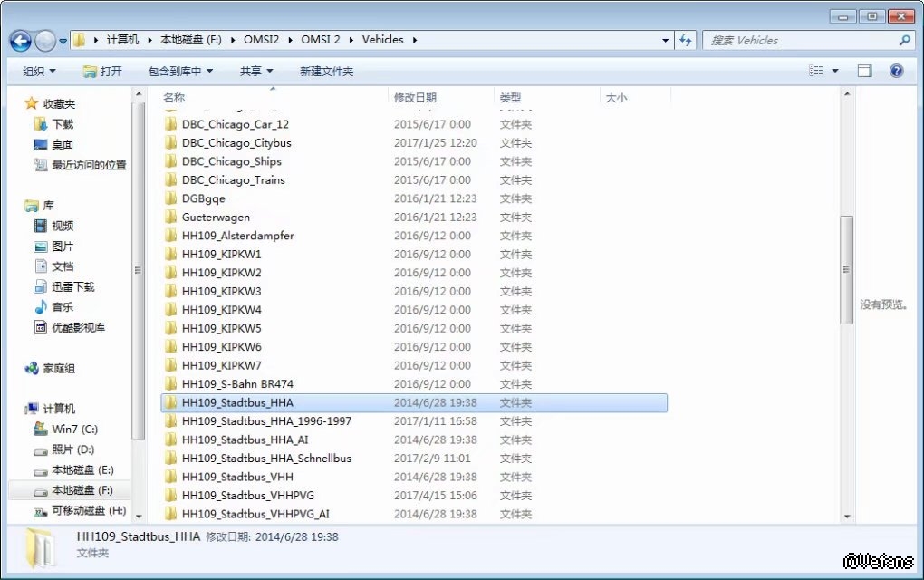Sort by the 大小 column header

[x=616, y=97]
